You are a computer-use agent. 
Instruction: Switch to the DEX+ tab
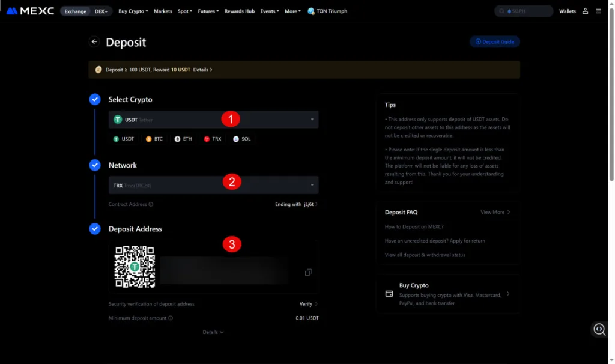pyautogui.click(x=101, y=11)
